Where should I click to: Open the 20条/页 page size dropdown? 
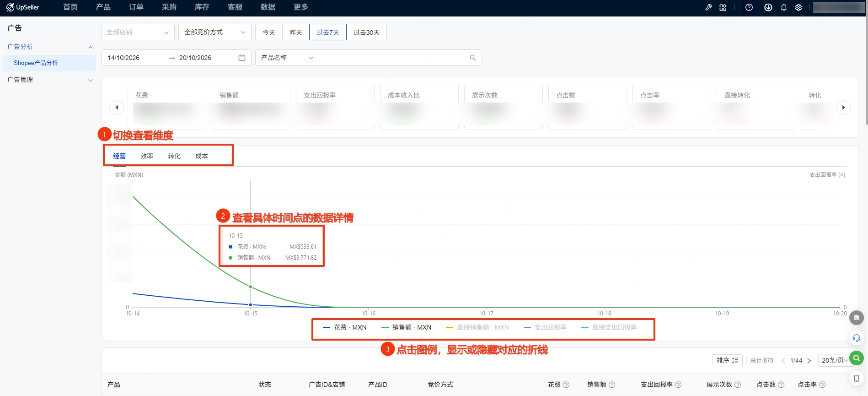click(835, 360)
